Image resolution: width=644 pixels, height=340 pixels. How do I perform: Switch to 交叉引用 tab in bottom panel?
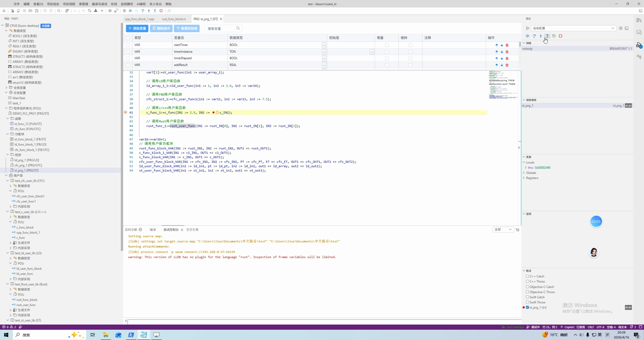click(x=192, y=230)
